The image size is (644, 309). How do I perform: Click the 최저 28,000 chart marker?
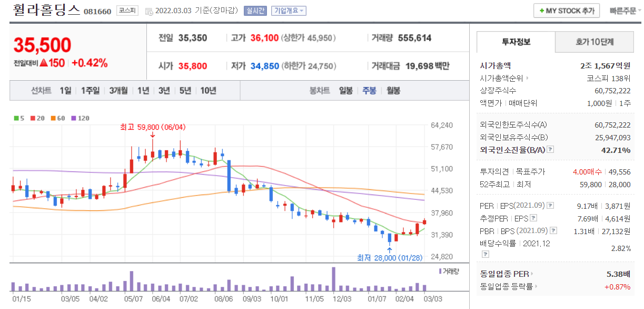(390, 257)
